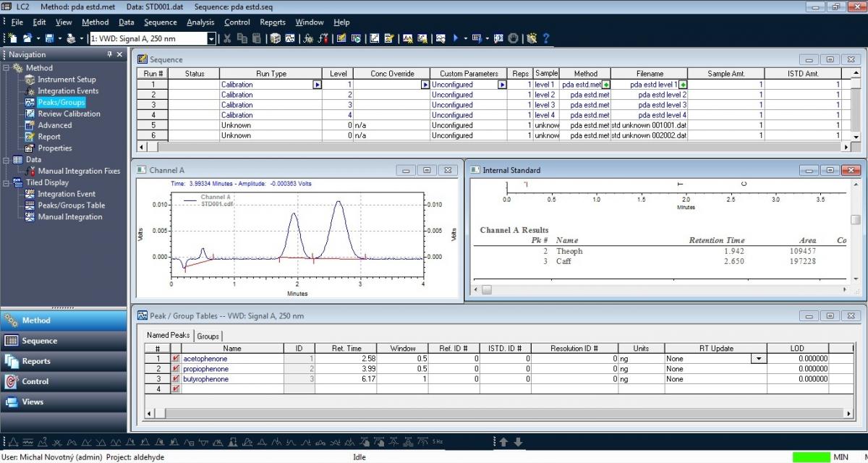Toggle the red checkmark for acetophenone row
The image size is (868, 463).
[176, 359]
